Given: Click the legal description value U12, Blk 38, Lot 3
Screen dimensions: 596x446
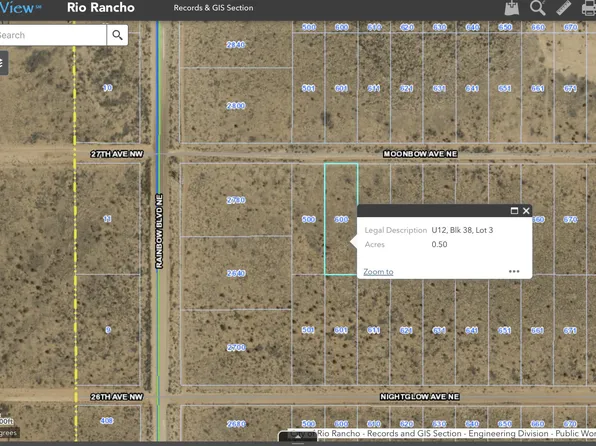Looking at the screenshot, I should pyautogui.click(x=462, y=230).
